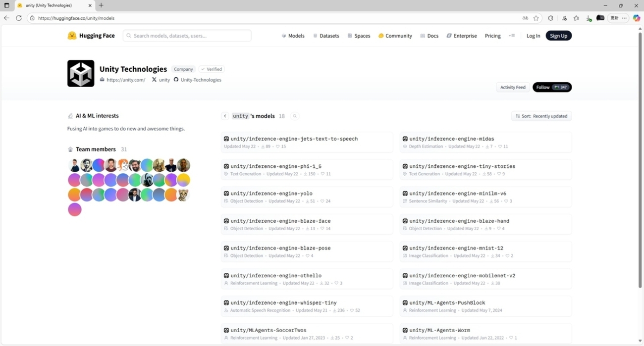Click the browser back arrow

click(x=6, y=18)
